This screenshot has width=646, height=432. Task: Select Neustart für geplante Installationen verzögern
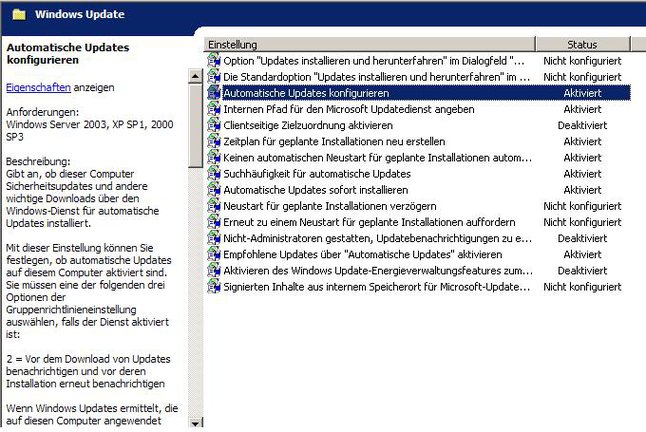[x=330, y=206]
